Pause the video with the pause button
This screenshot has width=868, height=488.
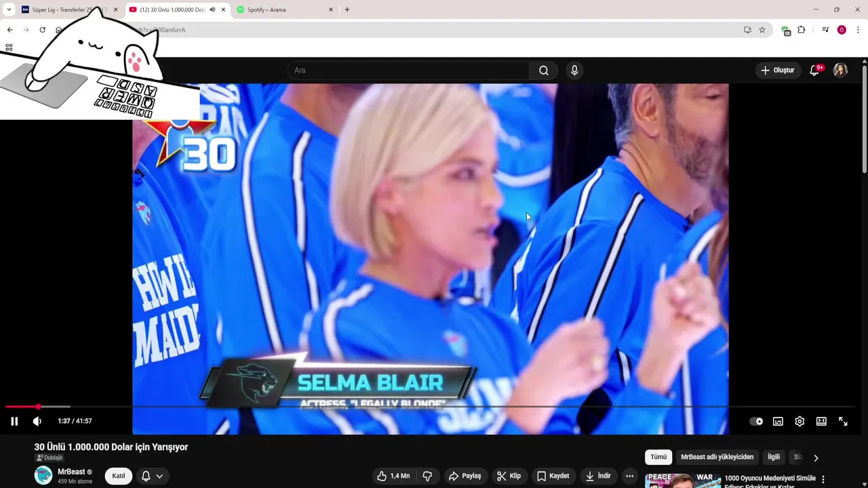pyautogui.click(x=14, y=421)
